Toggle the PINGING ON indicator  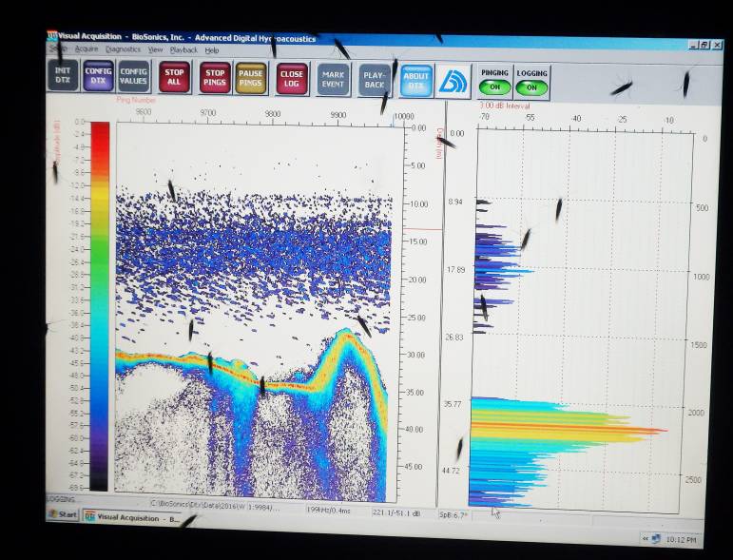click(495, 87)
